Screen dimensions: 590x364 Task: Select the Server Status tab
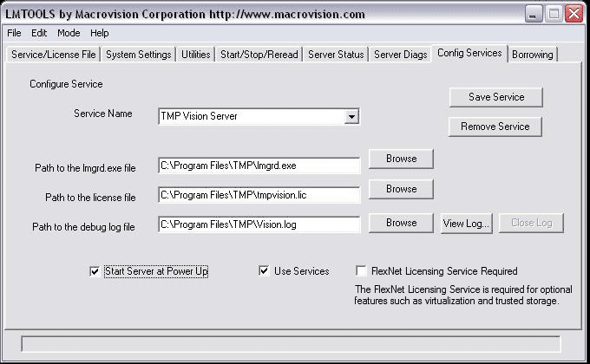click(x=336, y=55)
